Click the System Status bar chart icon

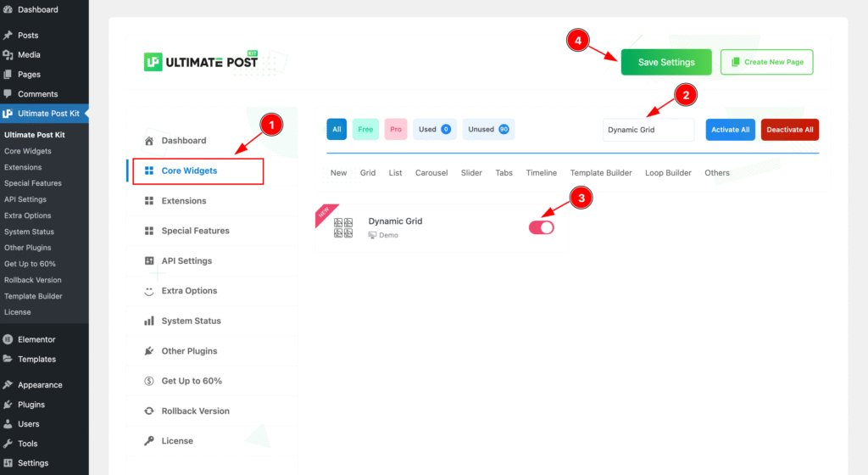(x=149, y=321)
